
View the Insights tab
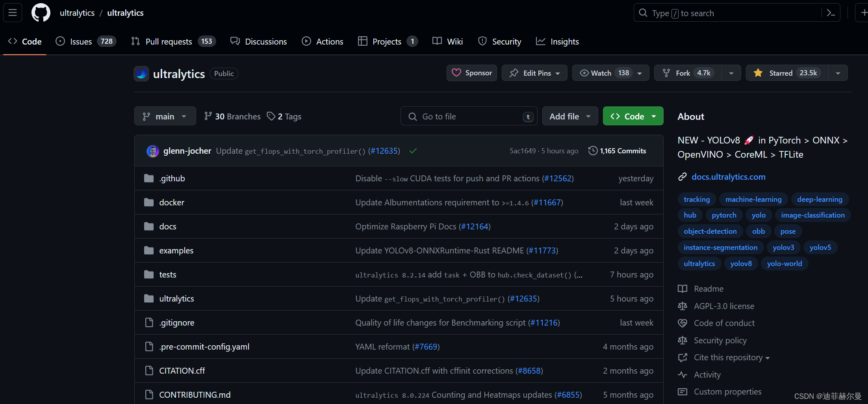coord(557,41)
